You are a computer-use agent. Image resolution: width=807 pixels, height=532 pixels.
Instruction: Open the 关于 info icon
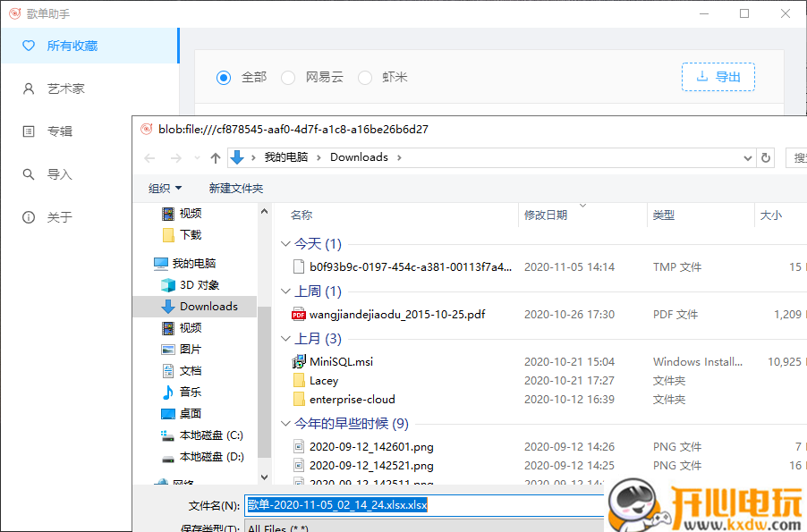pos(29,217)
